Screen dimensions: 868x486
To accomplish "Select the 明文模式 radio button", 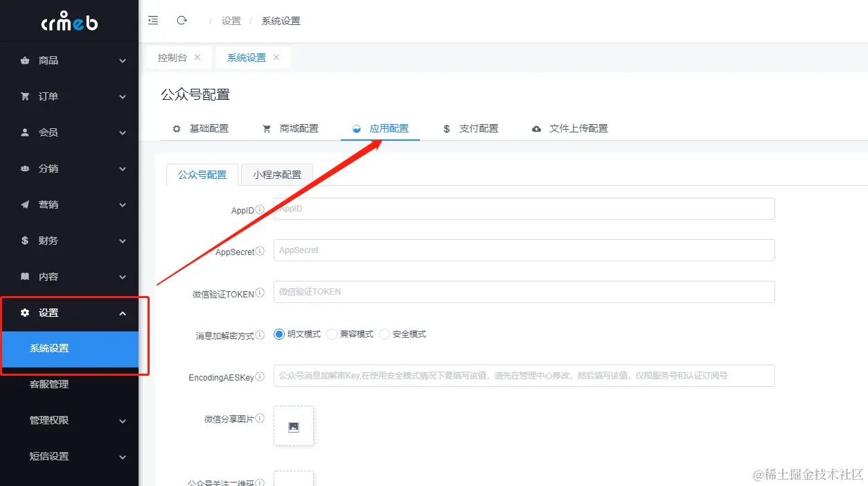I will click(x=279, y=334).
